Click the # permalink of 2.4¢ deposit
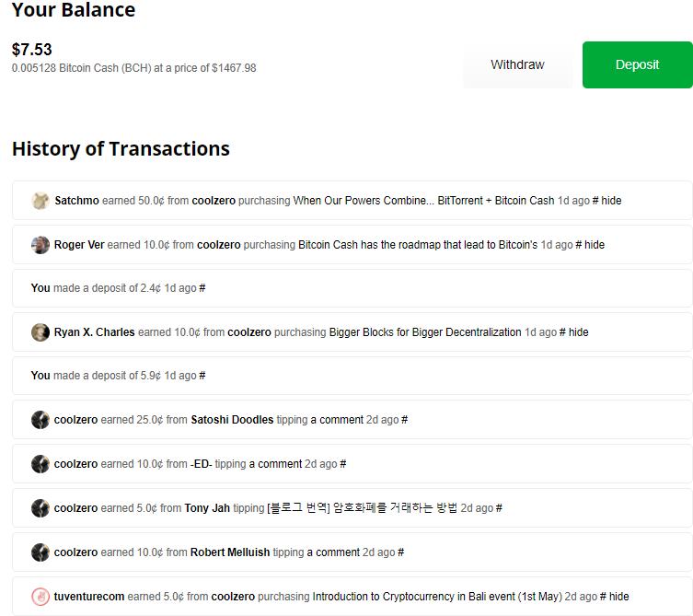693x616 pixels. (x=202, y=288)
